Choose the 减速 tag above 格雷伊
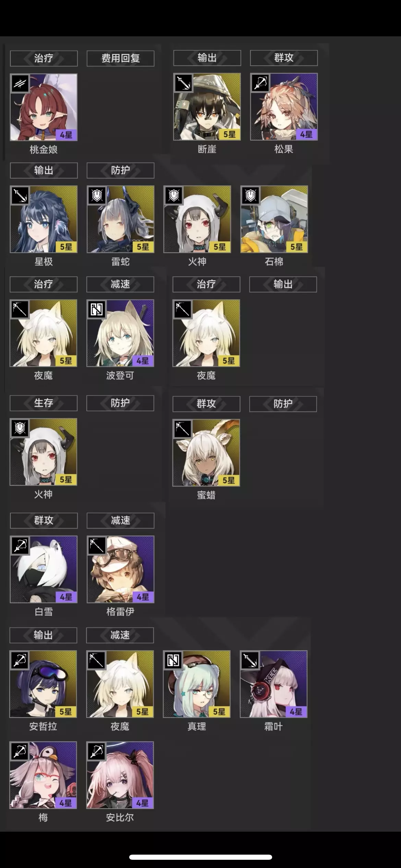 pyautogui.click(x=120, y=520)
